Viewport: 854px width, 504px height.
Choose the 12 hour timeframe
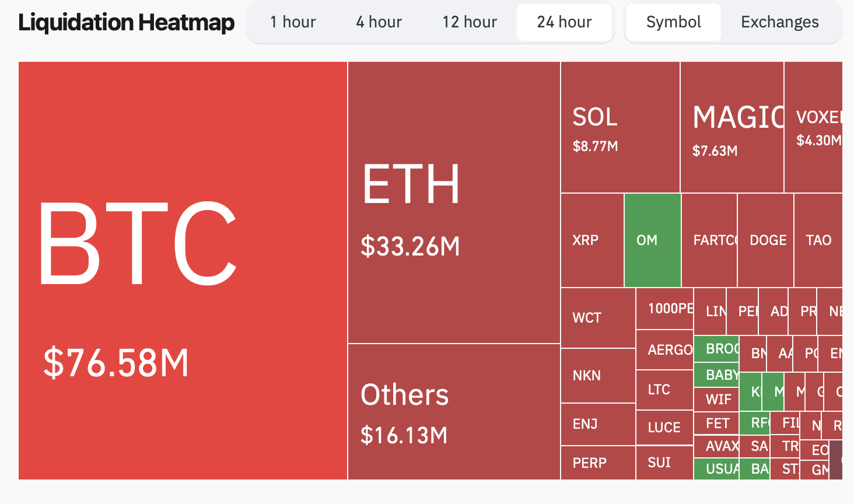(x=470, y=22)
